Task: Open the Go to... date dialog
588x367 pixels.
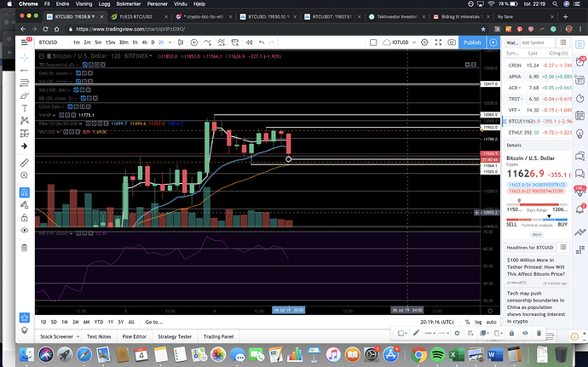Action: (154, 322)
